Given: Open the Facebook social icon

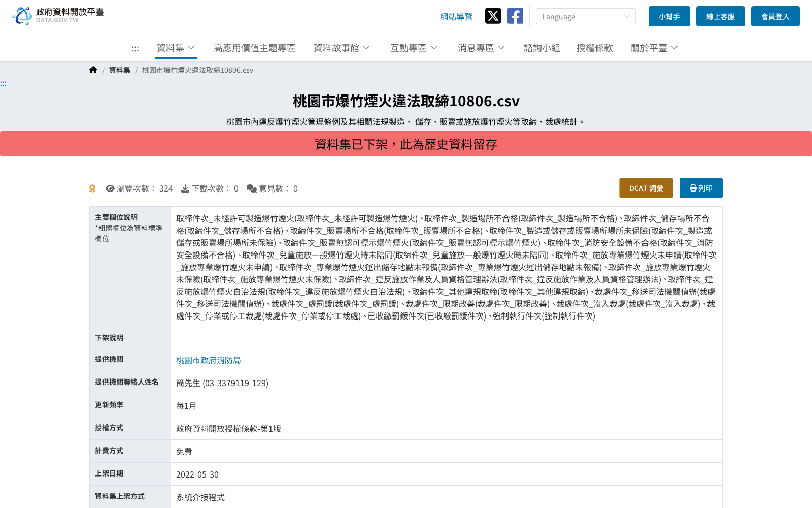Looking at the screenshot, I should click(x=515, y=16).
